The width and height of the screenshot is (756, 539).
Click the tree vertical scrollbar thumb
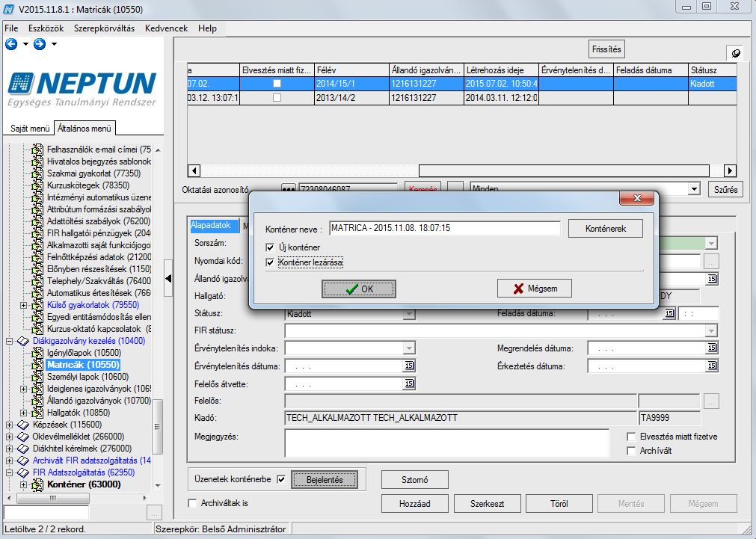[x=157, y=426]
